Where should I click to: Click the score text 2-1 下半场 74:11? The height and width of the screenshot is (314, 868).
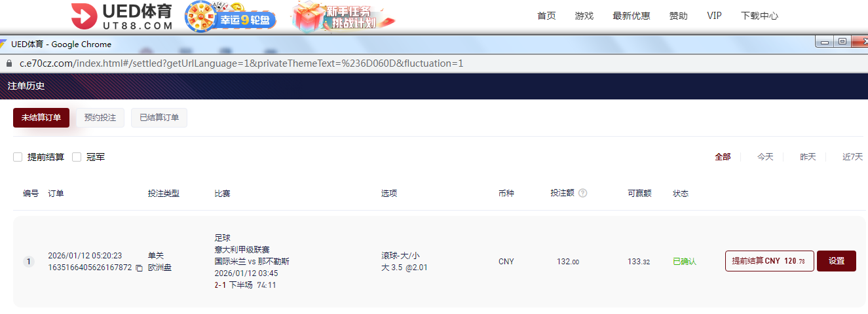(245, 285)
